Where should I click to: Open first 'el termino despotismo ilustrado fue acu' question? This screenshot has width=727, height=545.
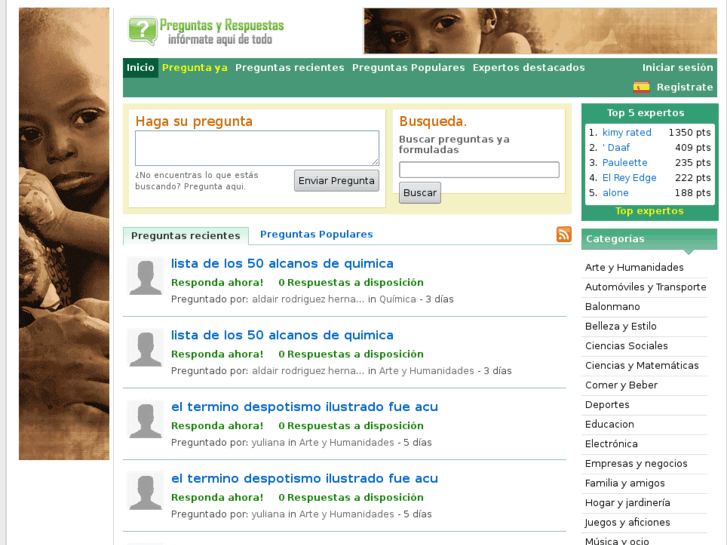[305, 407]
